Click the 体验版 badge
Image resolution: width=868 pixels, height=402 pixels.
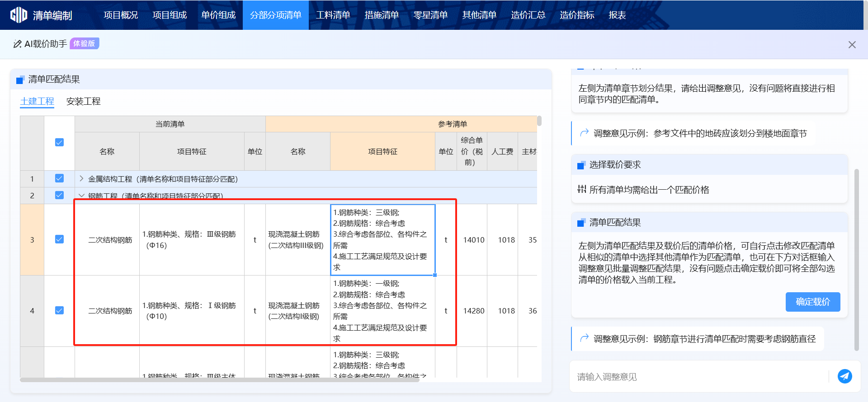point(84,43)
